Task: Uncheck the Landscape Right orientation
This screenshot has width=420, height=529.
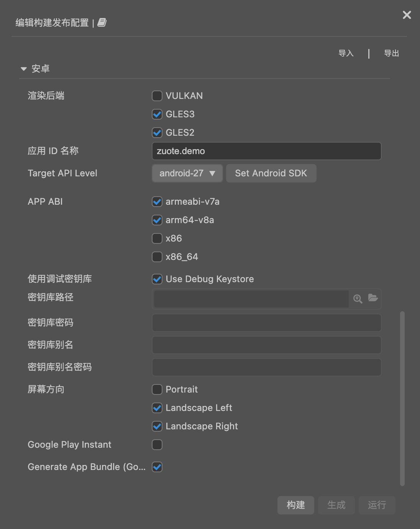Action: pos(157,426)
